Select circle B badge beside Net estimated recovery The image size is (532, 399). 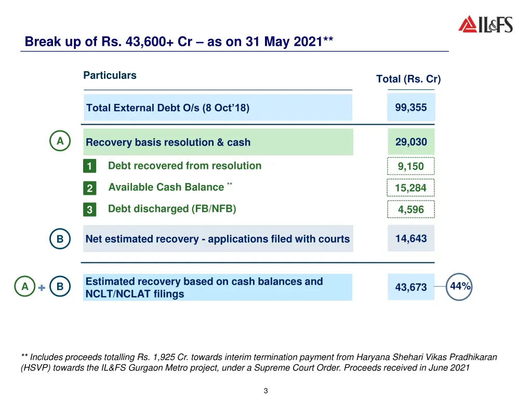point(60,239)
